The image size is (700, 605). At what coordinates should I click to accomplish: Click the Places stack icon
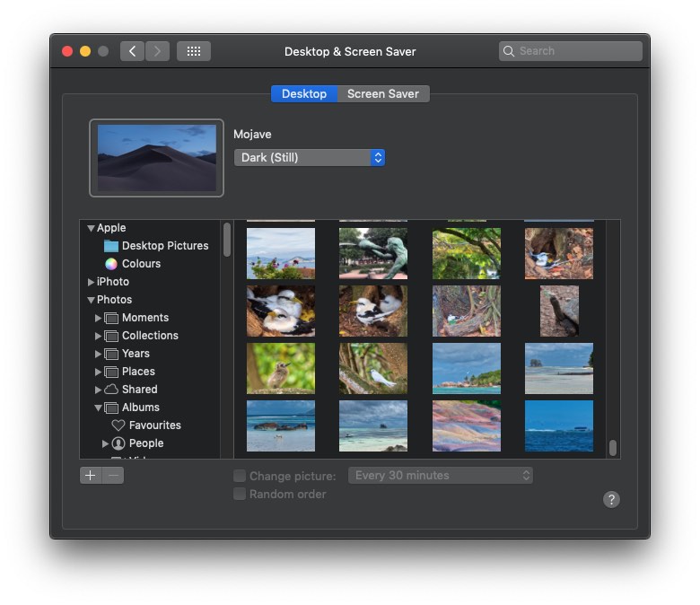pos(111,372)
